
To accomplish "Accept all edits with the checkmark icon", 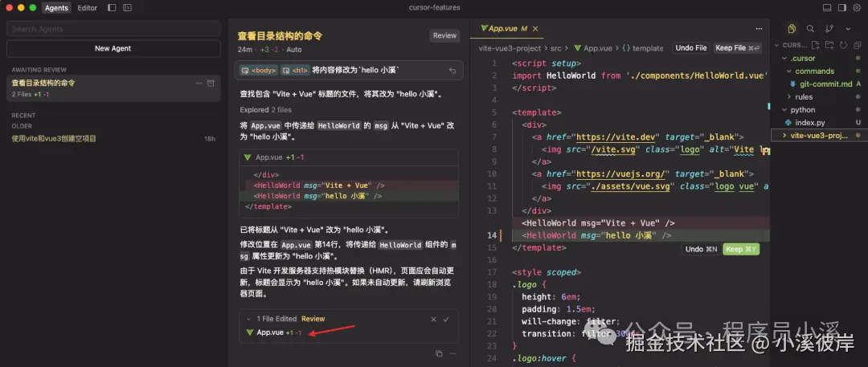I will click(x=446, y=319).
